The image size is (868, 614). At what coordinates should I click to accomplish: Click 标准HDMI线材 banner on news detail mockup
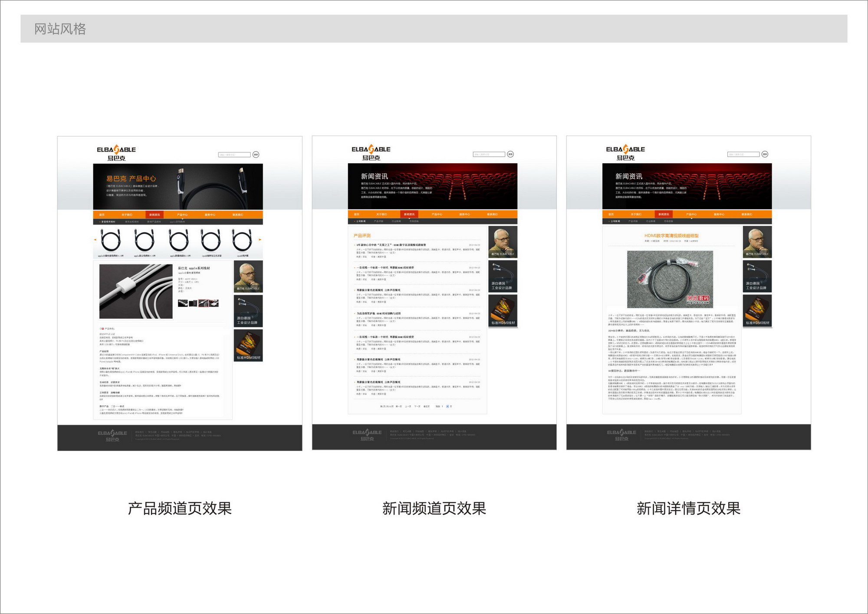757,311
